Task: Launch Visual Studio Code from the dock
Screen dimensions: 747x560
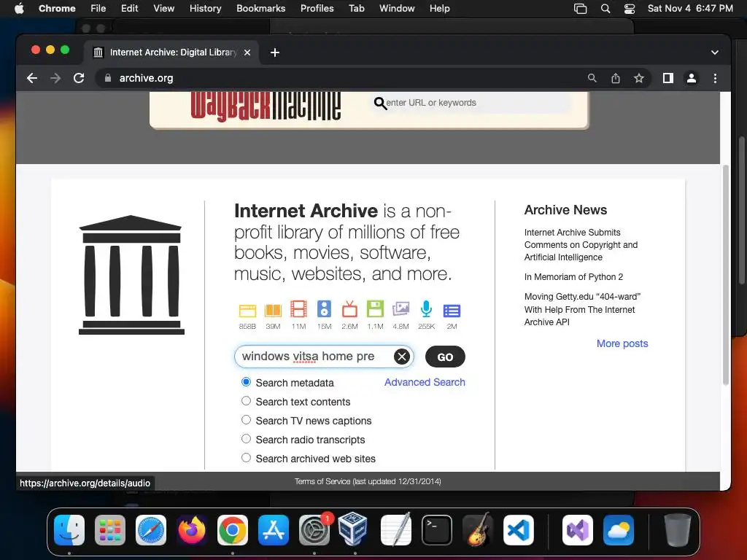Action: click(x=519, y=530)
